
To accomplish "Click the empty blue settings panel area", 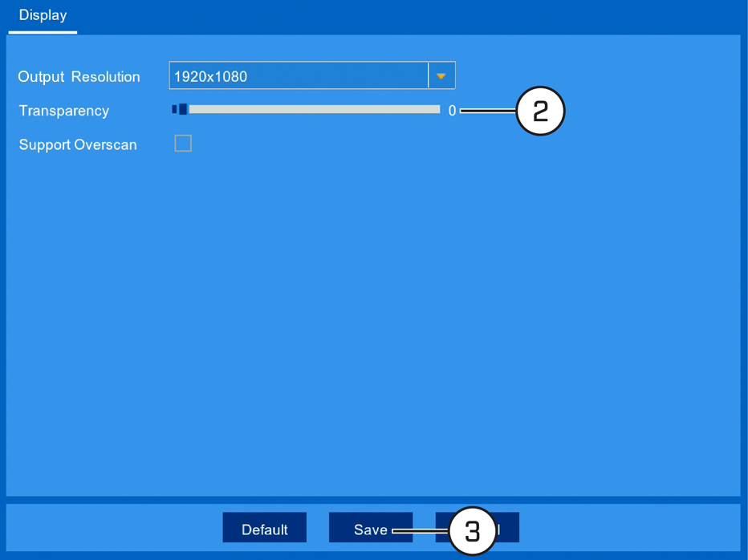I will 373,324.
